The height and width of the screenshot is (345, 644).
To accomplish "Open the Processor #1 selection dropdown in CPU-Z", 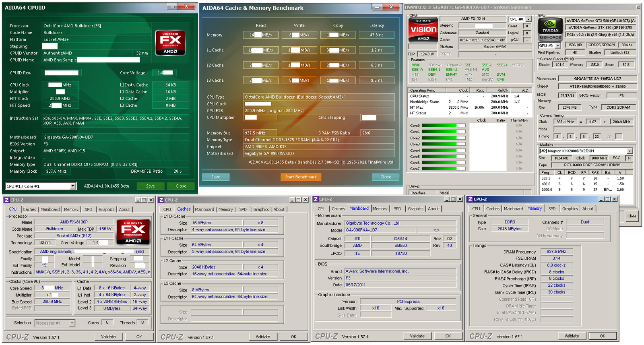I will 72,323.
